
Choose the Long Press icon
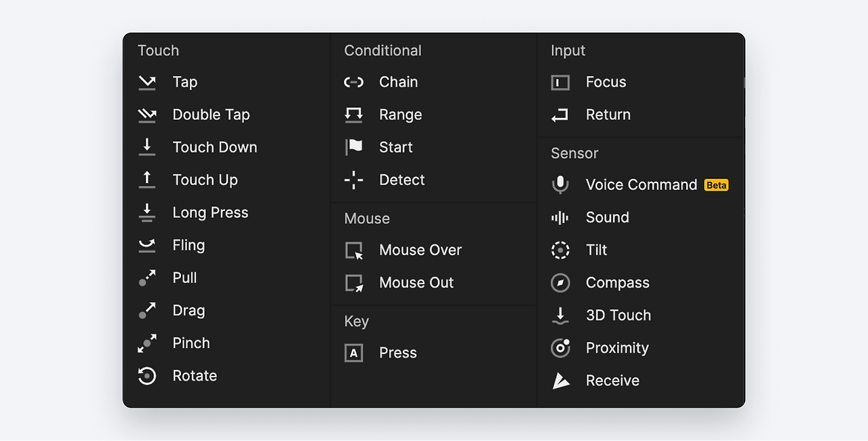coord(147,212)
